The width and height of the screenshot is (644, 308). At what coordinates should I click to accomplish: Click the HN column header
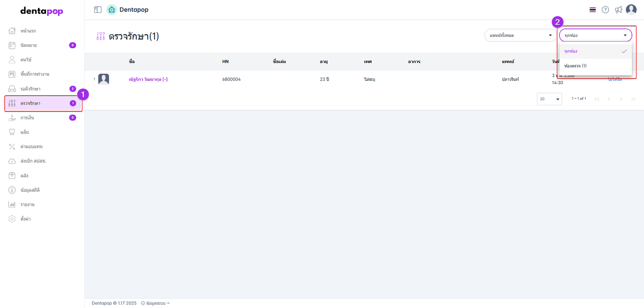(225, 61)
